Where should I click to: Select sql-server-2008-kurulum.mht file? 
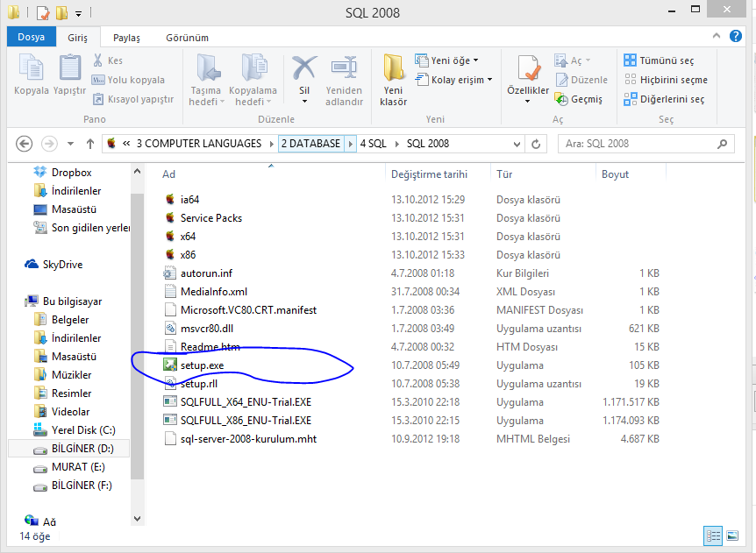tap(248, 439)
